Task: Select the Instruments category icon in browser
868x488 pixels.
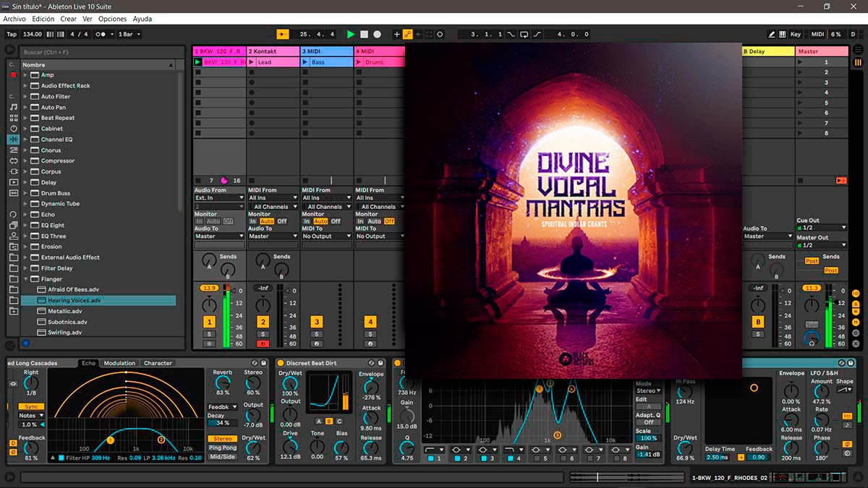Action: 13,128
